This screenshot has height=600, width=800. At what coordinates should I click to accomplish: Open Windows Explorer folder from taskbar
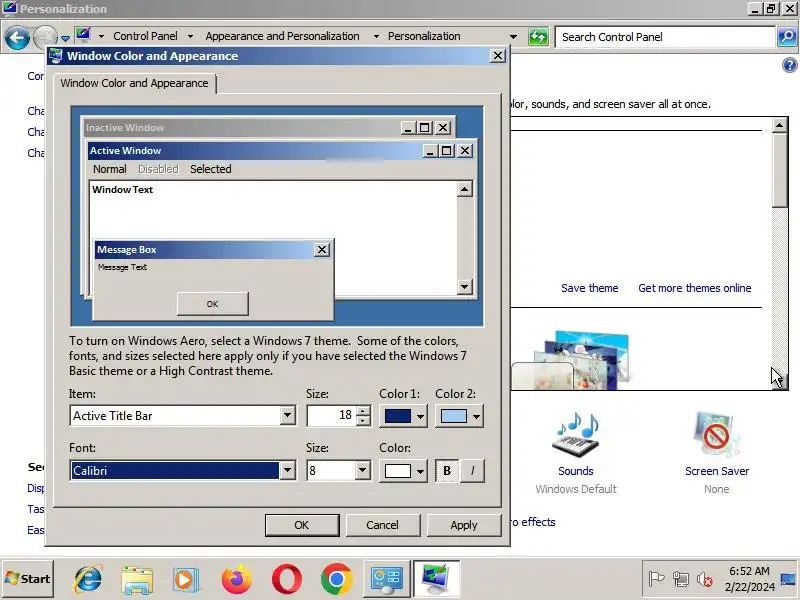[137, 580]
